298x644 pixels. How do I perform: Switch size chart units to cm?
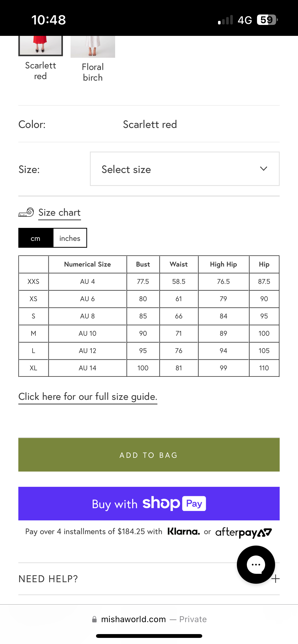pyautogui.click(x=36, y=238)
